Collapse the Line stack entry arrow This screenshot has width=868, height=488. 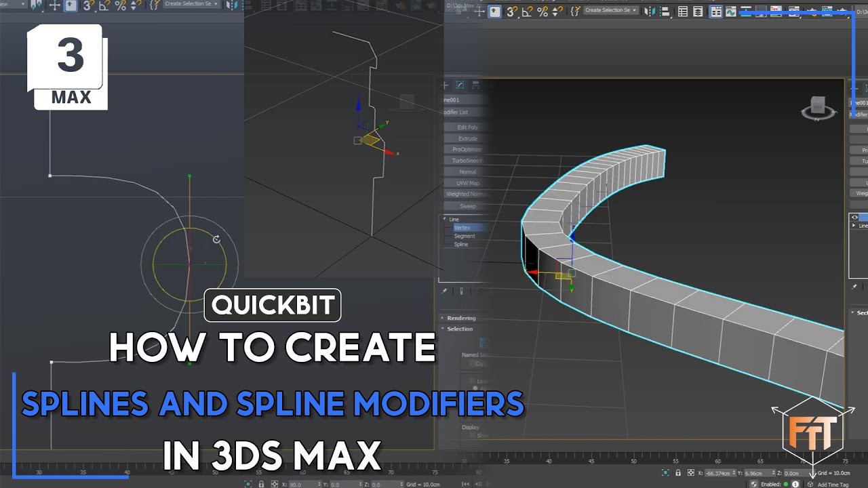[446, 219]
